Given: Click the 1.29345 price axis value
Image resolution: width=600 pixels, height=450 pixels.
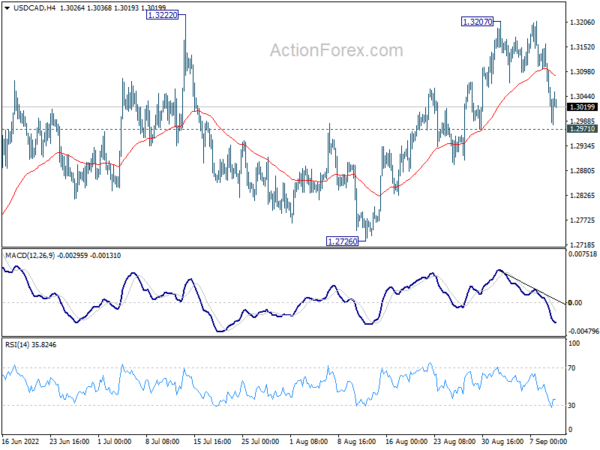Looking at the screenshot, I should click(x=582, y=146).
